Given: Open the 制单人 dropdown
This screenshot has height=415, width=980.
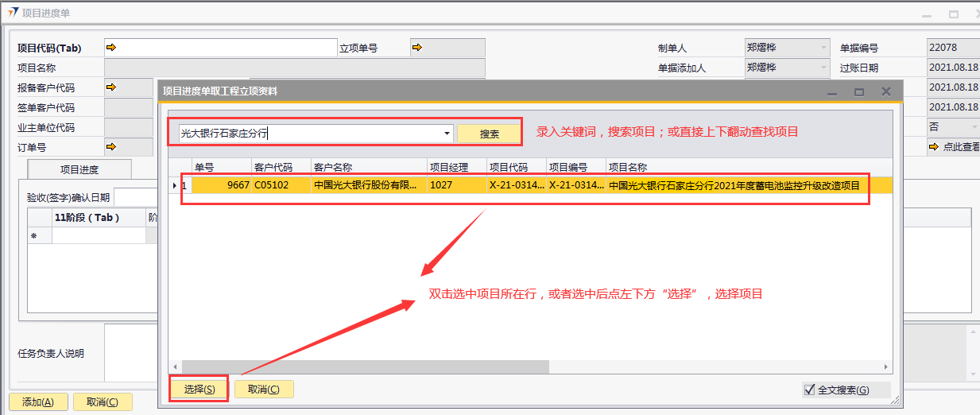Looking at the screenshot, I should tap(823, 48).
